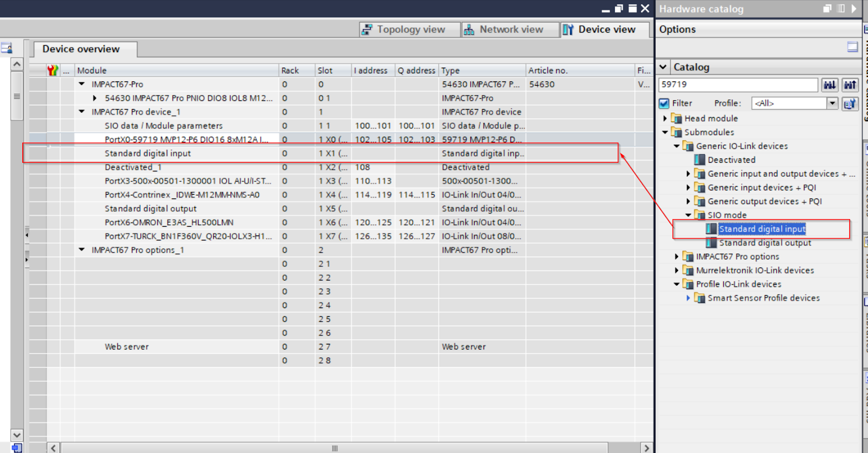Click the Standard digital output module icon
The image size is (868, 453).
pos(711,243)
